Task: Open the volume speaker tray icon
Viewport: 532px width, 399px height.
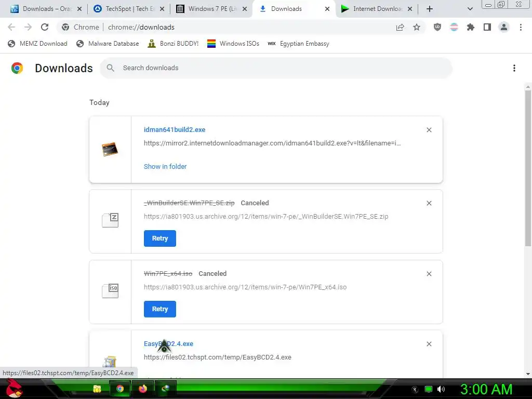Action: [441, 389]
